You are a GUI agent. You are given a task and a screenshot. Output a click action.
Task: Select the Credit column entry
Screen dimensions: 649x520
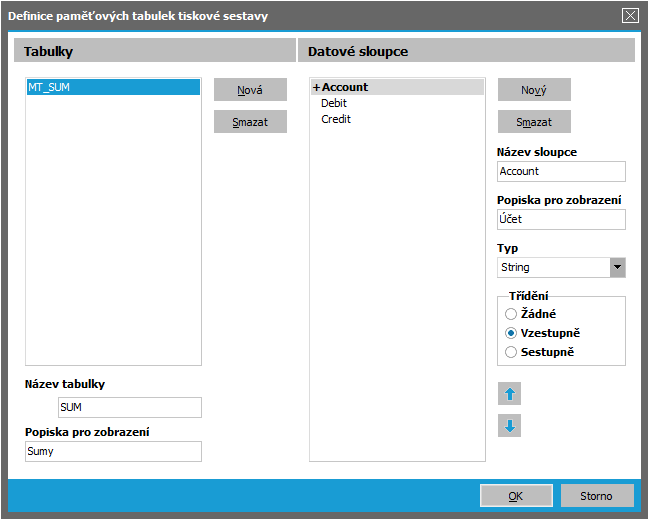336,119
